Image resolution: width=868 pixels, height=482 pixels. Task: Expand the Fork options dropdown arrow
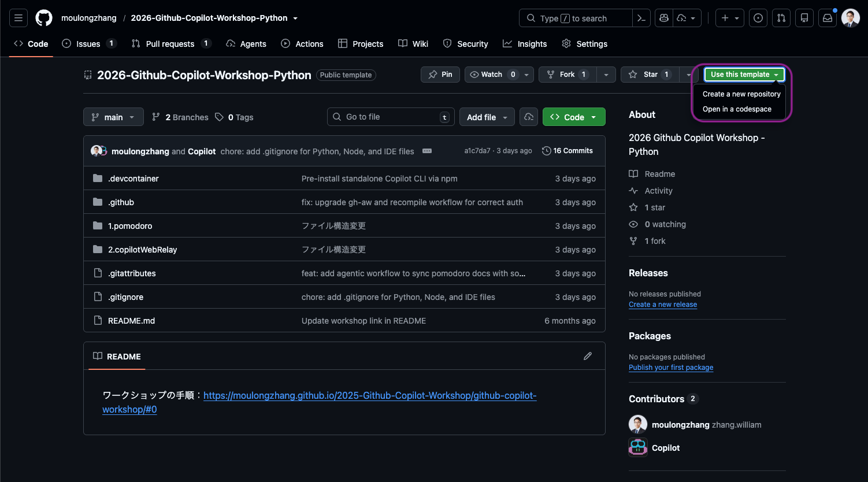click(x=606, y=75)
